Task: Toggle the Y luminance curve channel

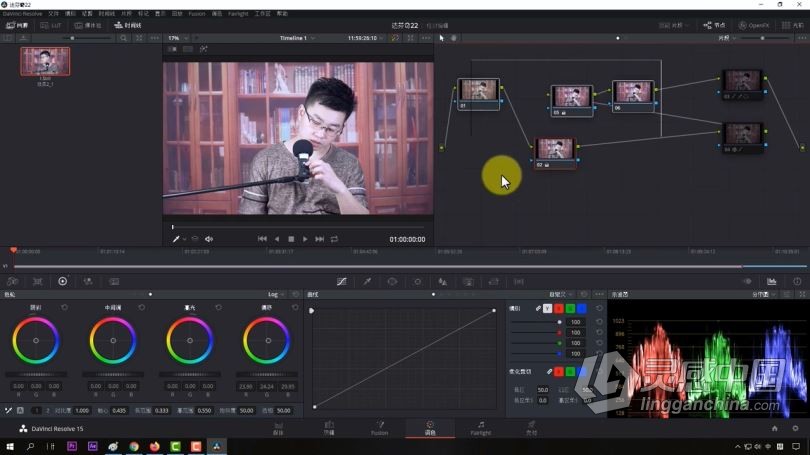Action: pyautogui.click(x=548, y=308)
